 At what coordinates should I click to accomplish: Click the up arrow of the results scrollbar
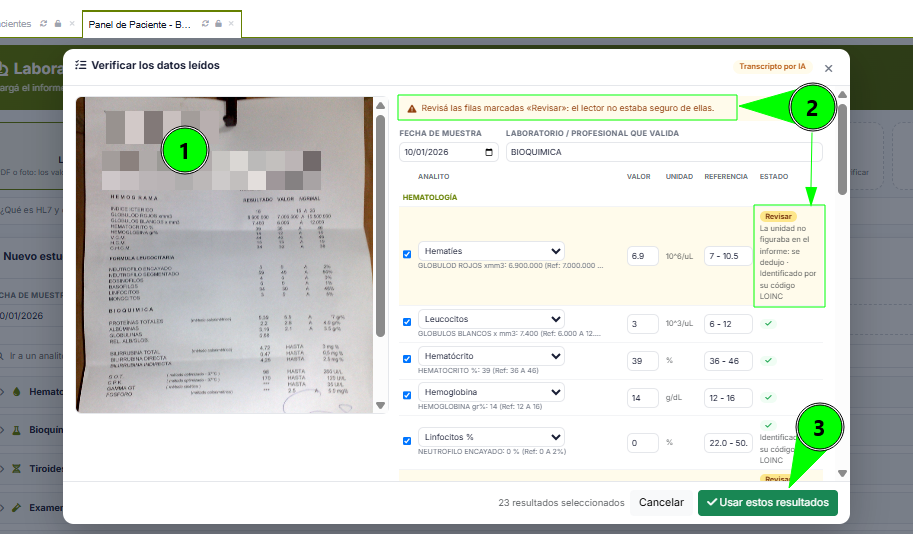point(842,94)
